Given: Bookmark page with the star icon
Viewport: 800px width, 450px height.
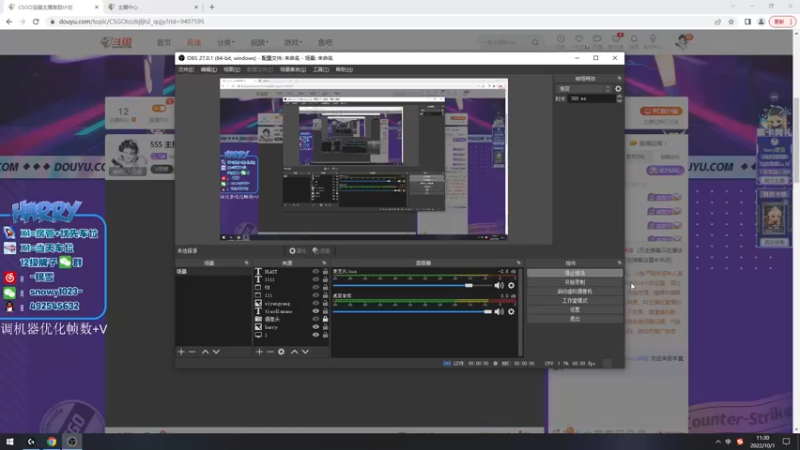Looking at the screenshot, I should coord(731,21).
